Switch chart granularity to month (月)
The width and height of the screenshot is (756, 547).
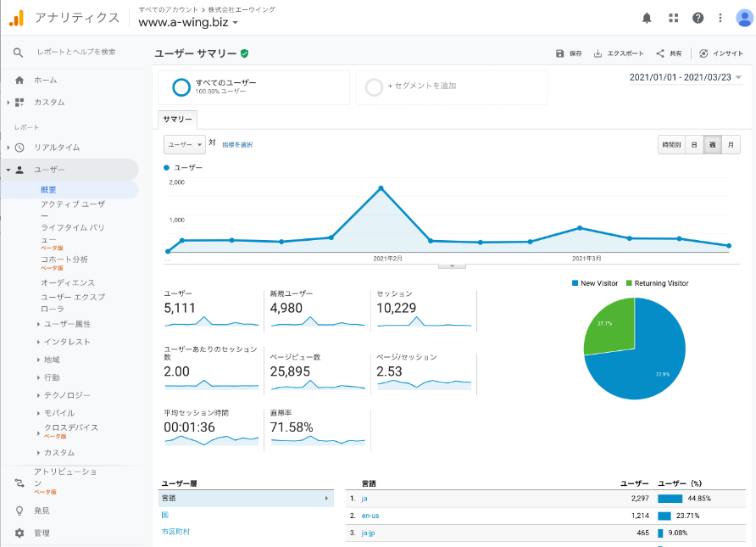(x=731, y=145)
